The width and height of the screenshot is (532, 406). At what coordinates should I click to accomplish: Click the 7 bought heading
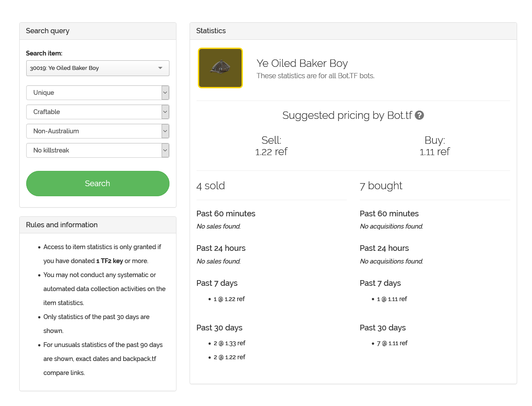(381, 186)
